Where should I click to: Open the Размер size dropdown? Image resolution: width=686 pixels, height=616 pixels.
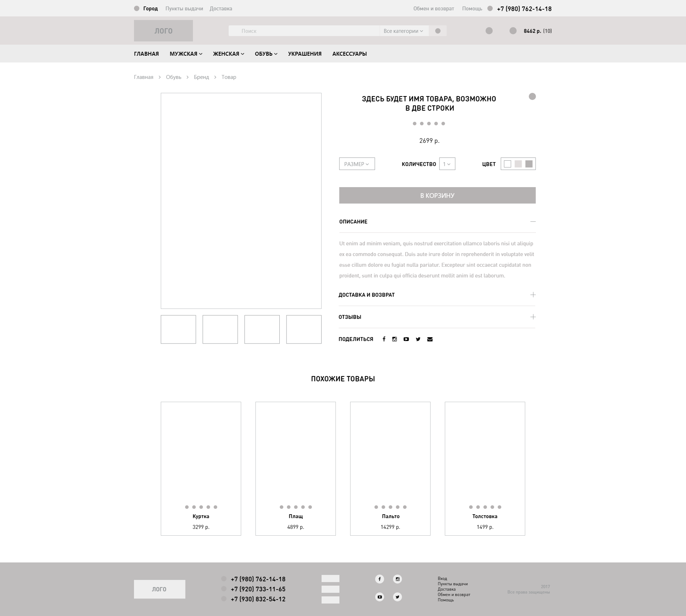(357, 164)
